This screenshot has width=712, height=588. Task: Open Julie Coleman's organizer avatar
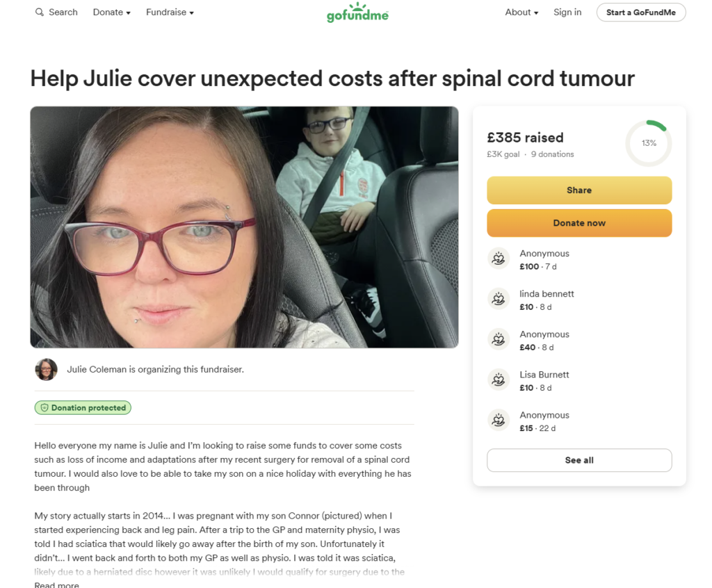coord(47,370)
